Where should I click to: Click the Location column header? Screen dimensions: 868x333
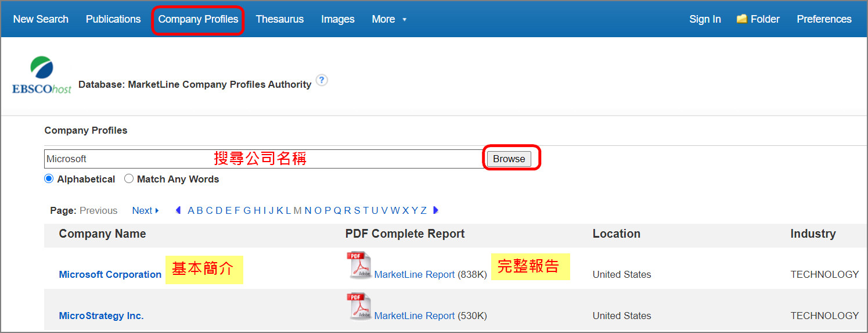coord(616,234)
